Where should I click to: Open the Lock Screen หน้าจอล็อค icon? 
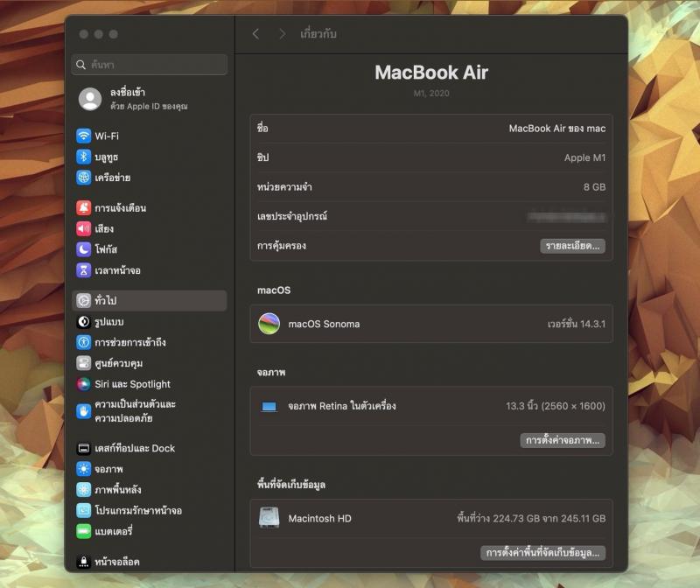pyautogui.click(x=83, y=562)
